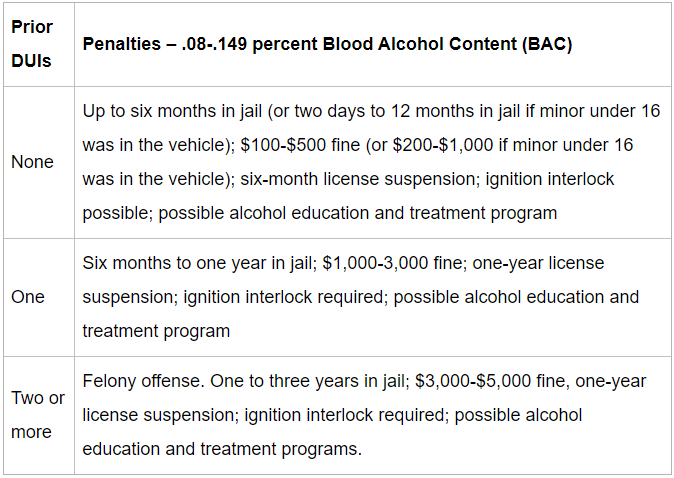Click the '$1,000-3,000 fine' text

click(x=392, y=263)
